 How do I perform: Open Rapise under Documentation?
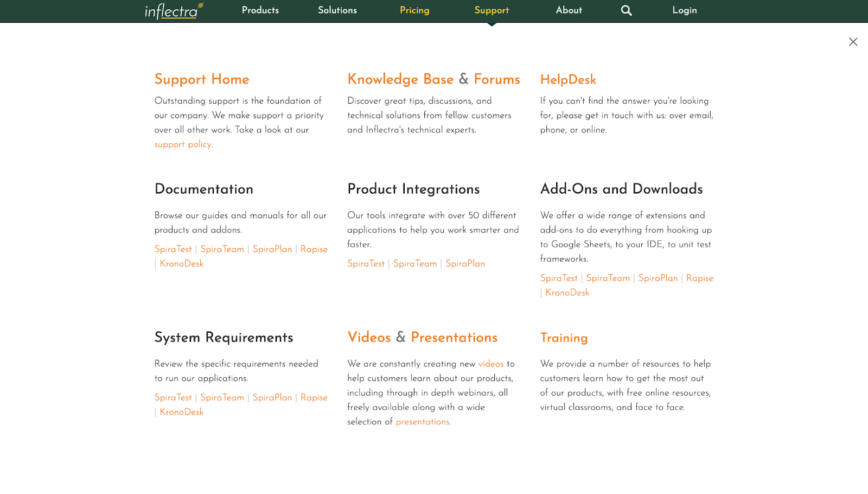[314, 249]
